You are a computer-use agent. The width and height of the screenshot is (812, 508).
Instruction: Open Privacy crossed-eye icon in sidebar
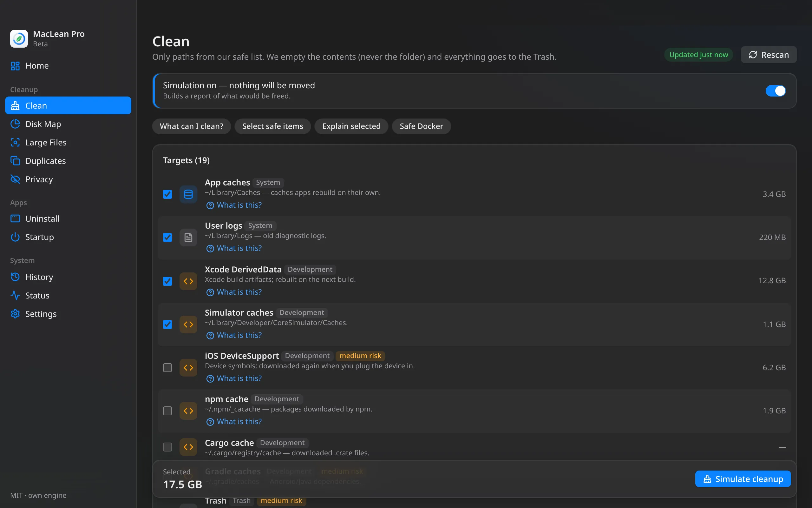(x=15, y=179)
